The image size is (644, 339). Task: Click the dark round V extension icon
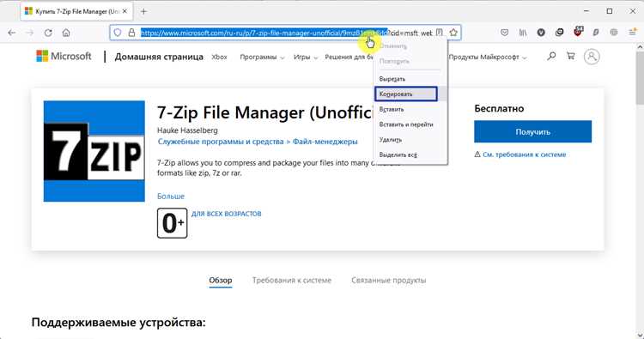tap(541, 33)
